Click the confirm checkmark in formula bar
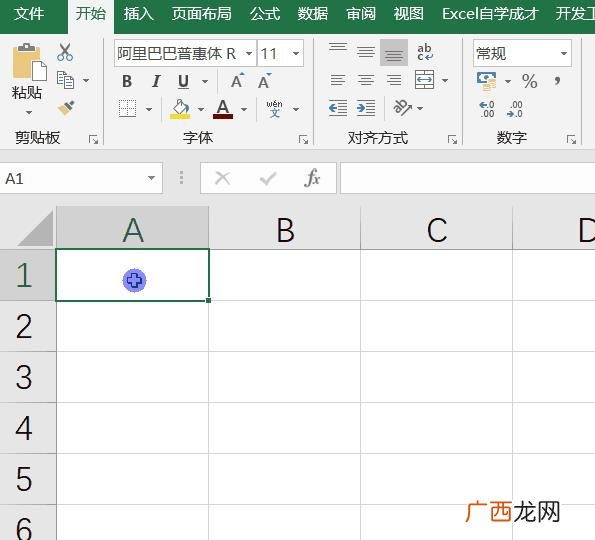 pos(268,178)
